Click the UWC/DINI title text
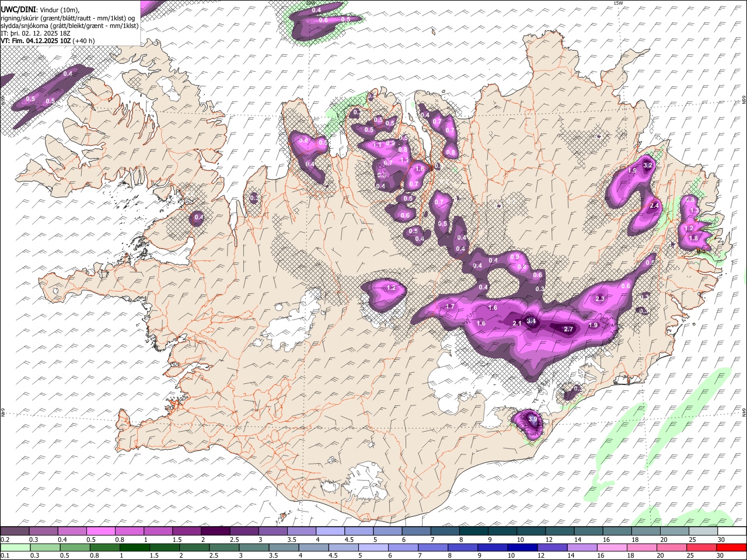 [x=18, y=10]
